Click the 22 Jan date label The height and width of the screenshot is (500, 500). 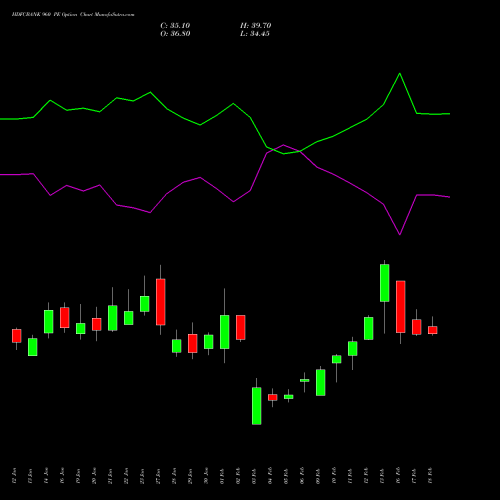click(126, 476)
